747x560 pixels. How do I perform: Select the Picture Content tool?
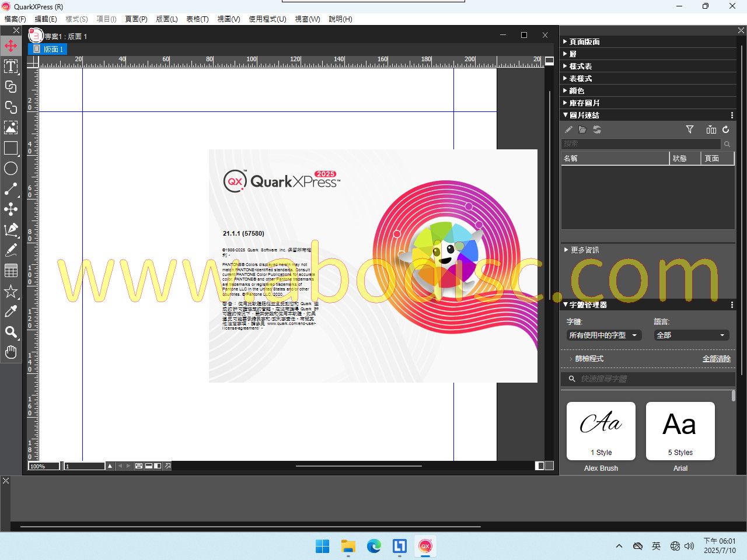(11, 127)
